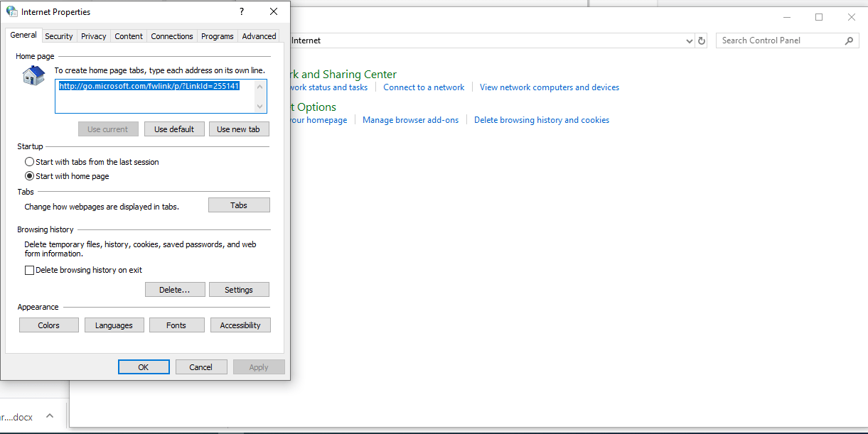Viewport: 868px width, 434px height.
Task: Open the address bar history dropdown
Action: pyautogui.click(x=689, y=41)
